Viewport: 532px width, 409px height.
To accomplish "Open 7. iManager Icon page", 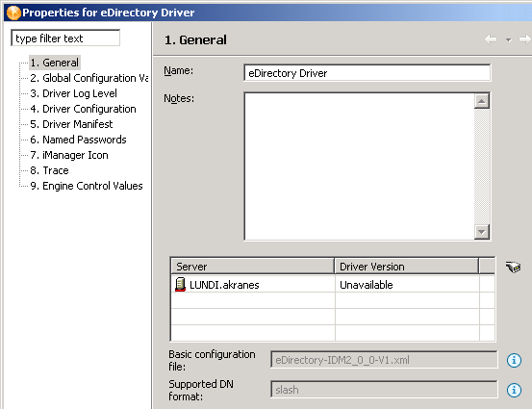I will (69, 155).
